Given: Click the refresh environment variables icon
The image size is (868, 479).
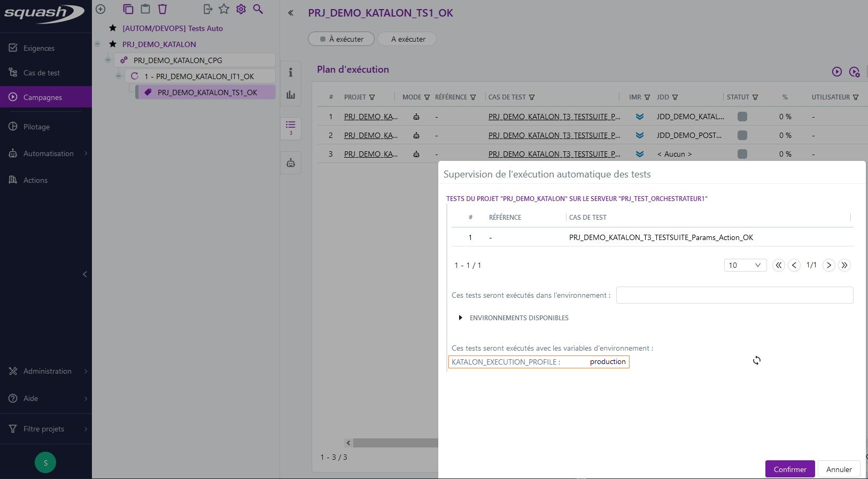Looking at the screenshot, I should click(756, 361).
